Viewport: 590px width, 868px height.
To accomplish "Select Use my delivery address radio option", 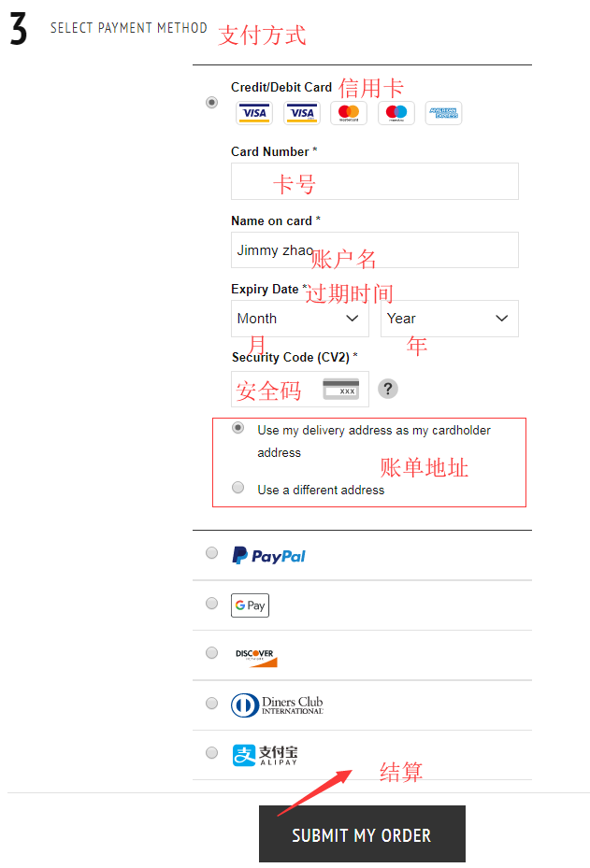I will click(x=238, y=428).
